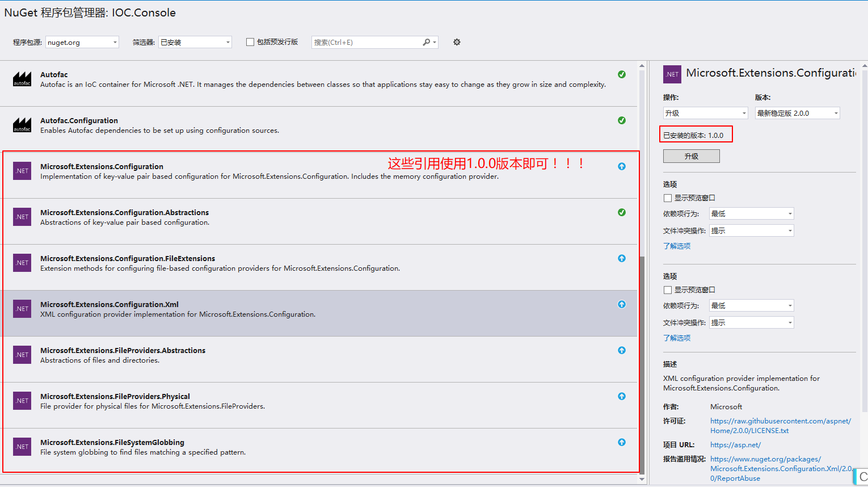
Task: Click the settings gear icon beside search box
Action: pos(457,42)
